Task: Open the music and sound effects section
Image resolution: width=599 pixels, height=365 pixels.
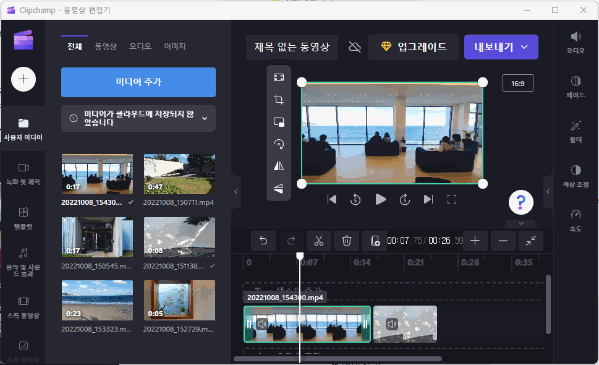Action: [23, 262]
